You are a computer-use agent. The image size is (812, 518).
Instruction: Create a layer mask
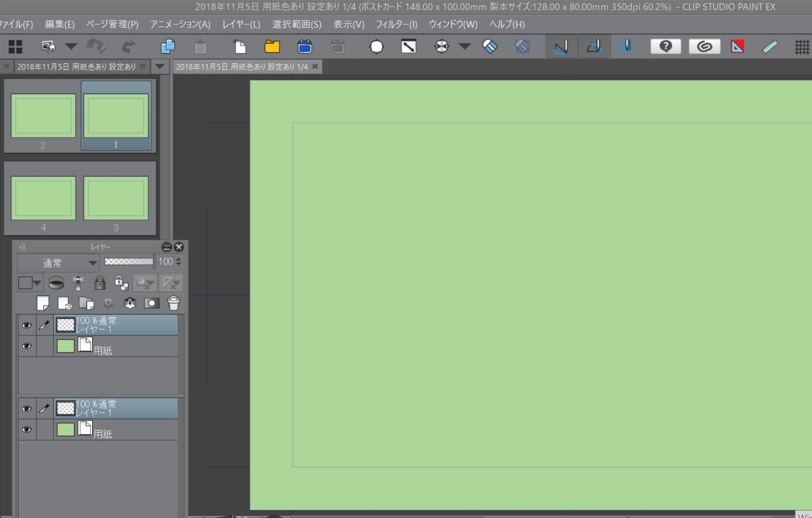[152, 303]
